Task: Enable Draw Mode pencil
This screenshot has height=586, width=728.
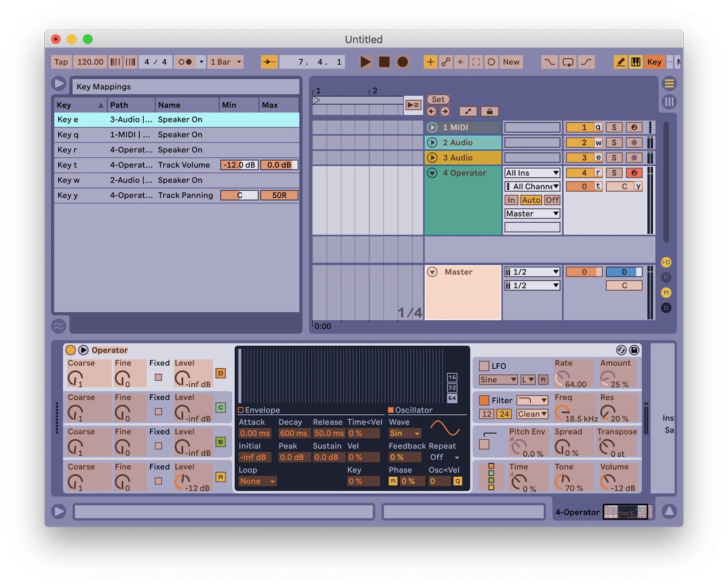Action: [621, 62]
